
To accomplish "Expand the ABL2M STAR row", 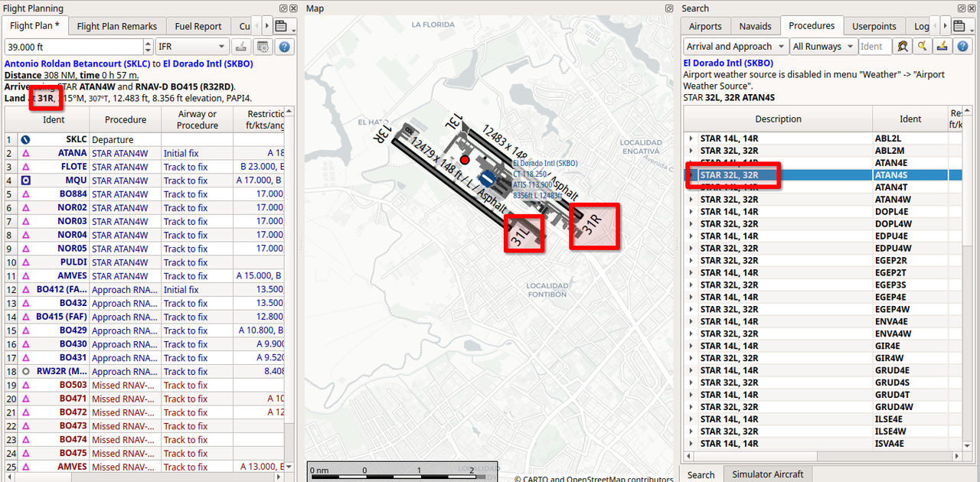I will click(691, 151).
